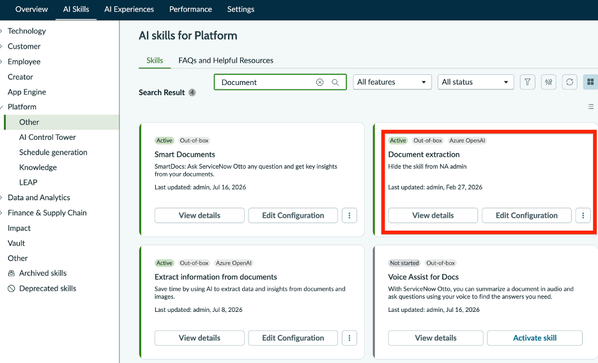This screenshot has height=363, width=598.
Task: Click the Deprecated skills icon
Action: pos(11,288)
